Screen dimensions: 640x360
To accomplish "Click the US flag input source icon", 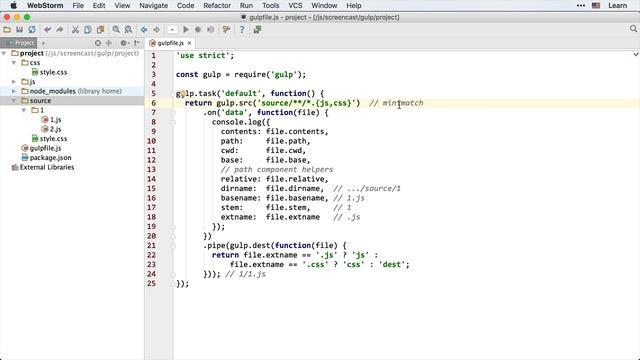I will click(596, 5).
